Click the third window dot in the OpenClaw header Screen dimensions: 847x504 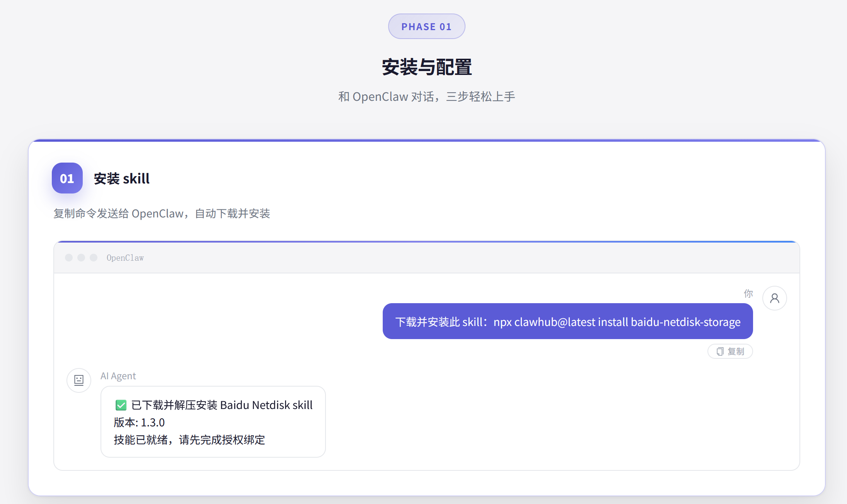(94, 258)
